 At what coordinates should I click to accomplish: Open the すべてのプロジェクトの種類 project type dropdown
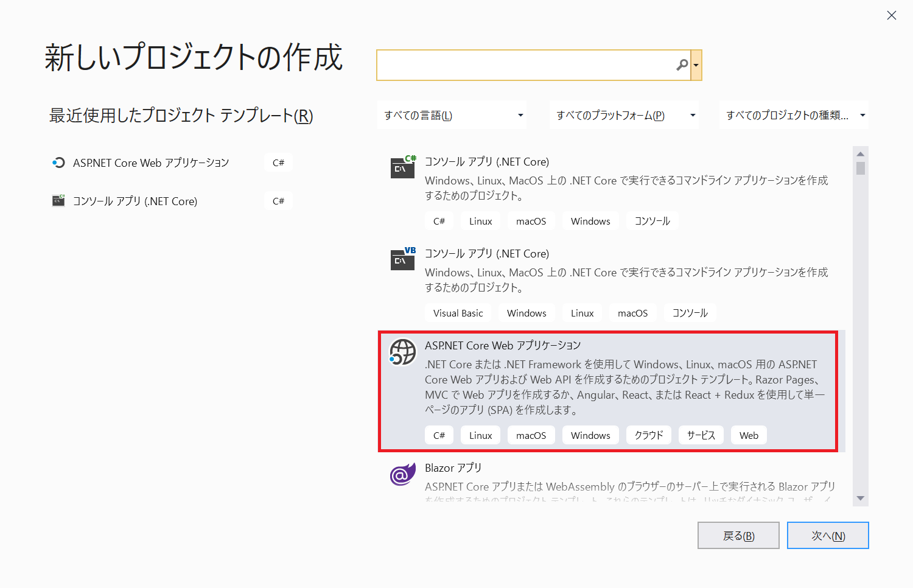click(x=794, y=115)
